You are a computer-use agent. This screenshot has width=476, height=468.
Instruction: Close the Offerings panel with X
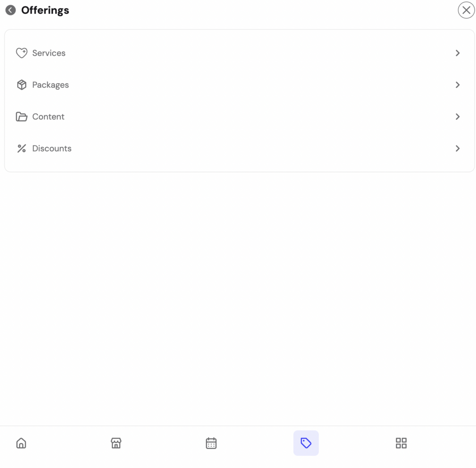pyautogui.click(x=466, y=10)
